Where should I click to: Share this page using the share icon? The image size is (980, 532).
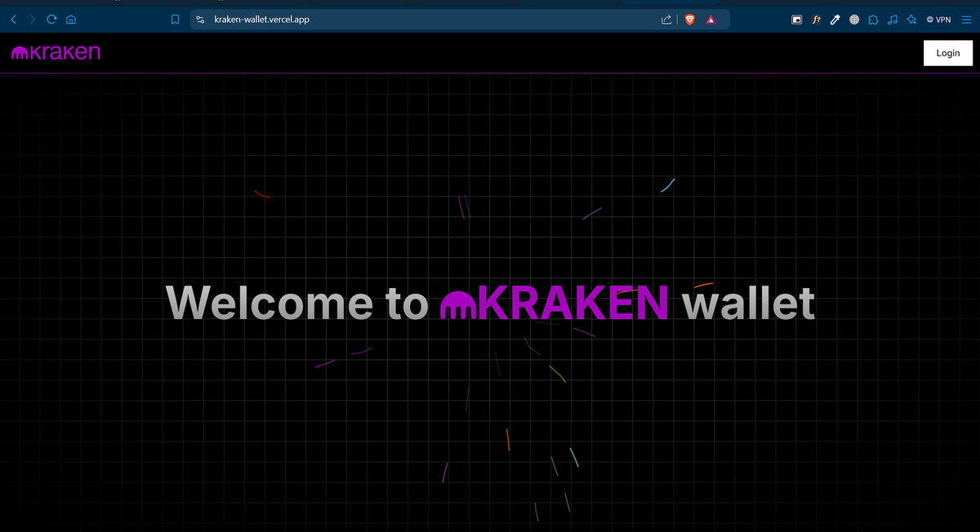coord(666,20)
